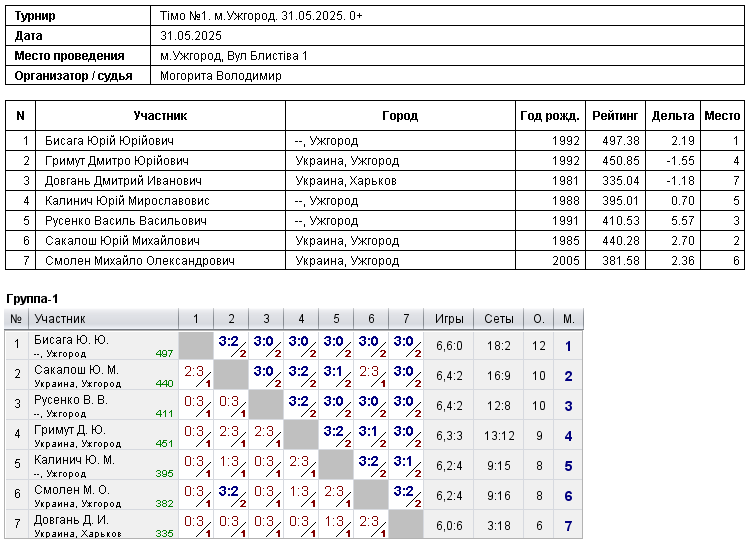Viewport: 750px width, 544px height.
Task: Click the tournament title 'Тімо №1. м.Ужгород. 31.05.2025. 0+'
Action: (261, 16)
